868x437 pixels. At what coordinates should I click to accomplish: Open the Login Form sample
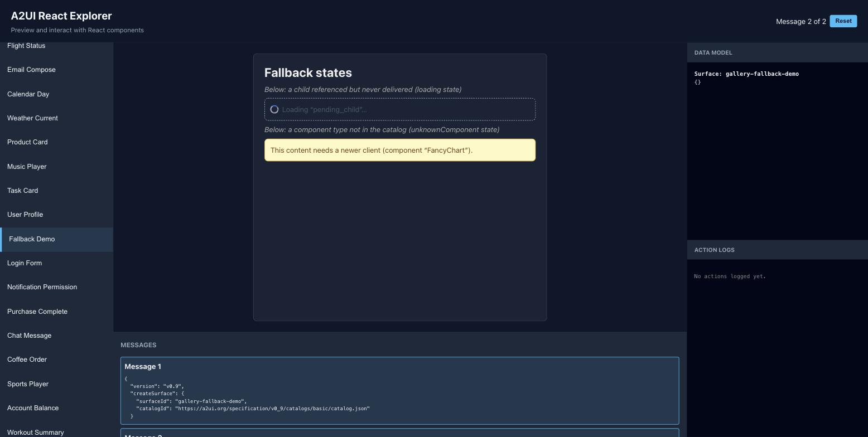[x=56, y=263]
